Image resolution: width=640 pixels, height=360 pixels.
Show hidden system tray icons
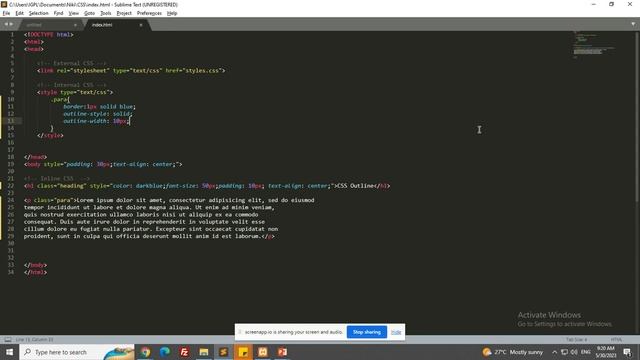pyautogui.click(x=554, y=352)
